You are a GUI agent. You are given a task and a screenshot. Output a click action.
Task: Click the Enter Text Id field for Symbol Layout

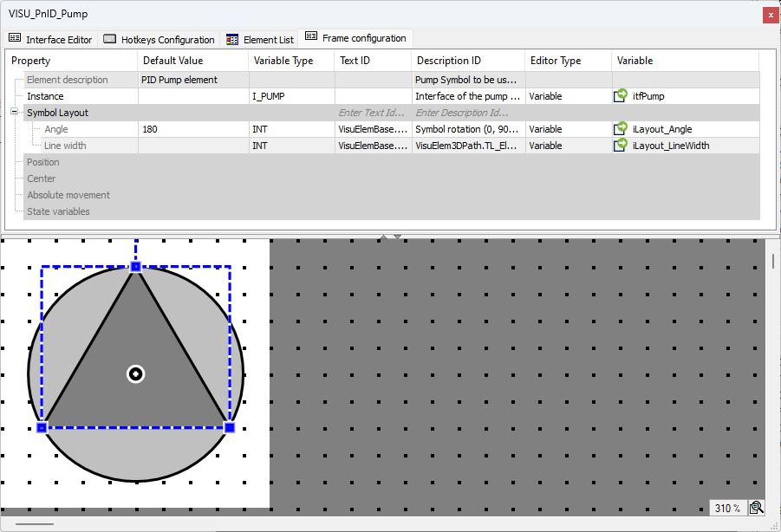(371, 113)
